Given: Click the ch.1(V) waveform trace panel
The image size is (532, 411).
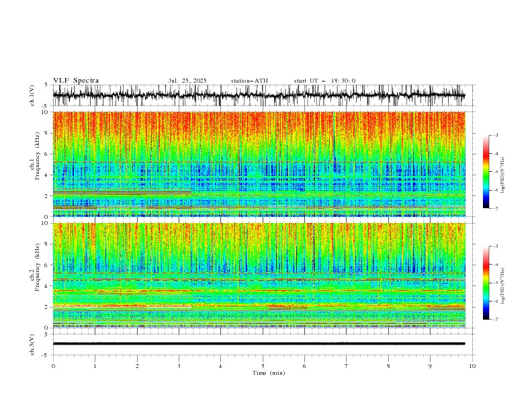Looking at the screenshot, I should tap(264, 95).
